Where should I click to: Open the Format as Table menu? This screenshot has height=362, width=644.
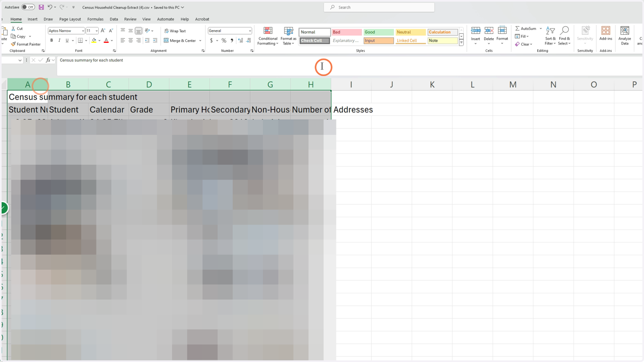288,35
